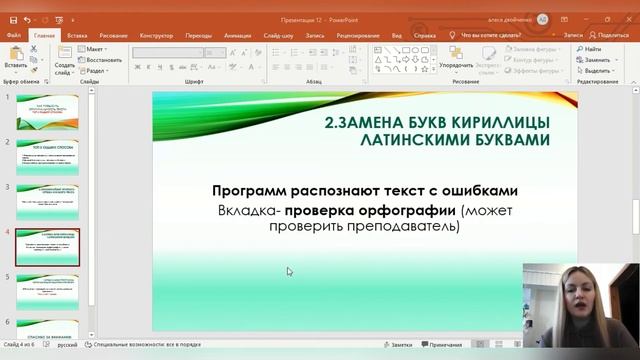The width and height of the screenshot is (640, 360).
Task: Toggle Italic (К) formatting
Action: [x=149, y=67]
